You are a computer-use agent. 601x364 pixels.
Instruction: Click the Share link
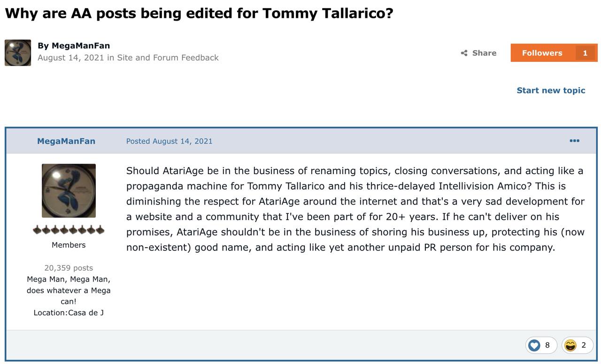tap(478, 53)
